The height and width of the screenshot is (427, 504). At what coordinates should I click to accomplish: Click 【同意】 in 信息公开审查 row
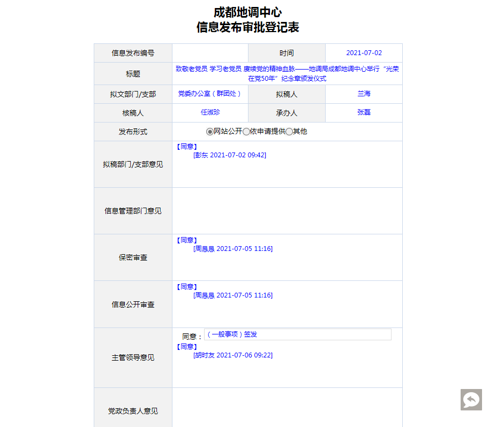click(187, 287)
